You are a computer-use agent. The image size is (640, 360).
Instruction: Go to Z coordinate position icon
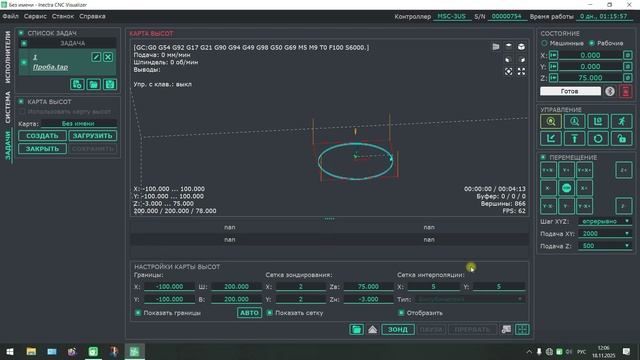tap(553, 78)
